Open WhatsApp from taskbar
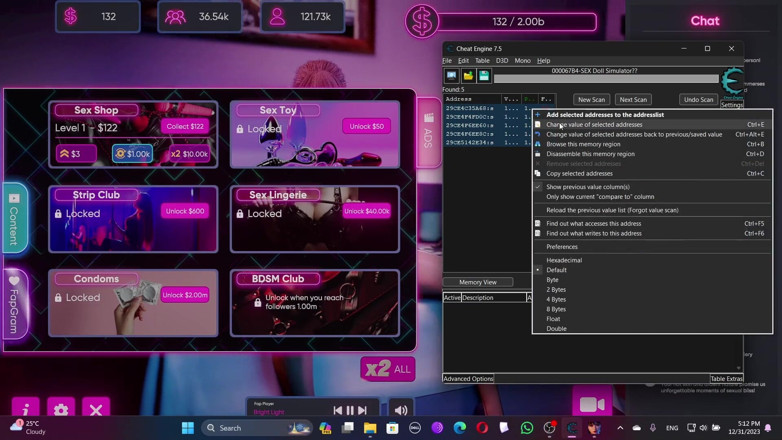 [527, 428]
